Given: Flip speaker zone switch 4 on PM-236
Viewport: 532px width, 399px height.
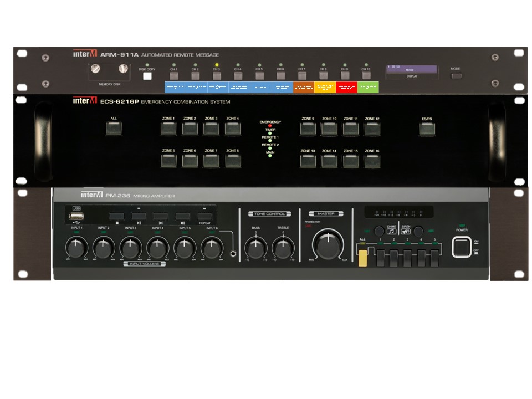Looking at the screenshot, I should [421, 258].
